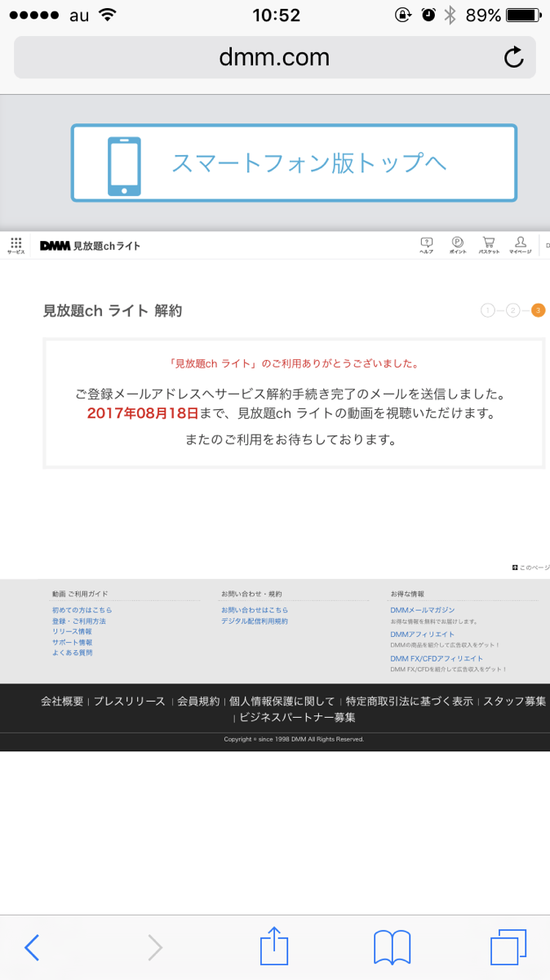
Task: Tap the Safari forward arrow
Action: pyautogui.click(x=154, y=947)
